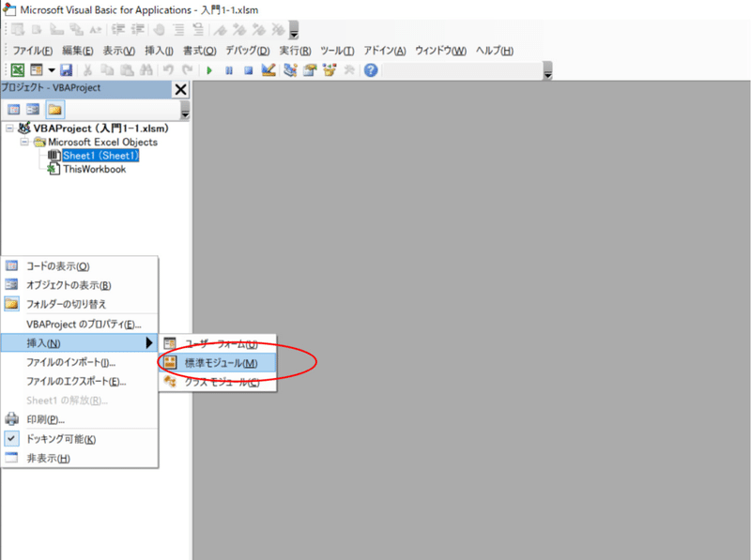Toggle Folders icon in project panel
The width and height of the screenshot is (751, 560).
point(55,110)
